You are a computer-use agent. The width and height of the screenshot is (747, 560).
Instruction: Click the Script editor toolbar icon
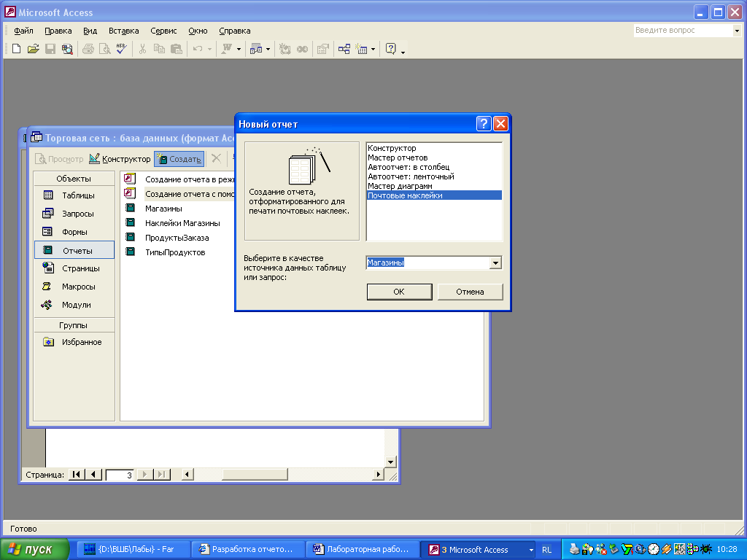click(x=302, y=49)
